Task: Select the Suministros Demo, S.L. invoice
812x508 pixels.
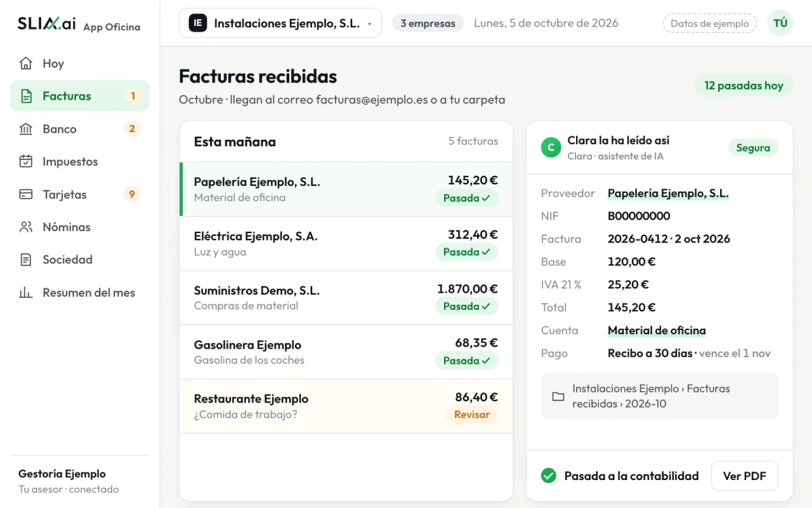Action: [346, 298]
